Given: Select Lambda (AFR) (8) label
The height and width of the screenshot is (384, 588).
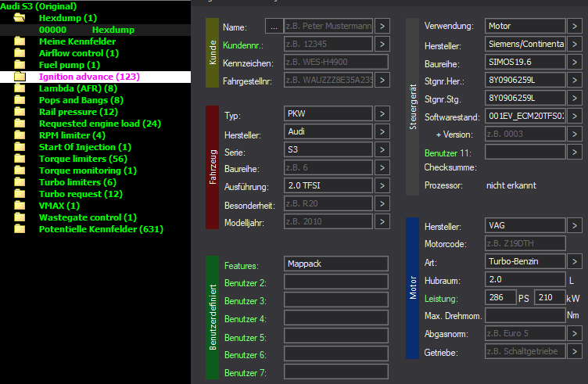Looking at the screenshot, I should (x=78, y=88).
